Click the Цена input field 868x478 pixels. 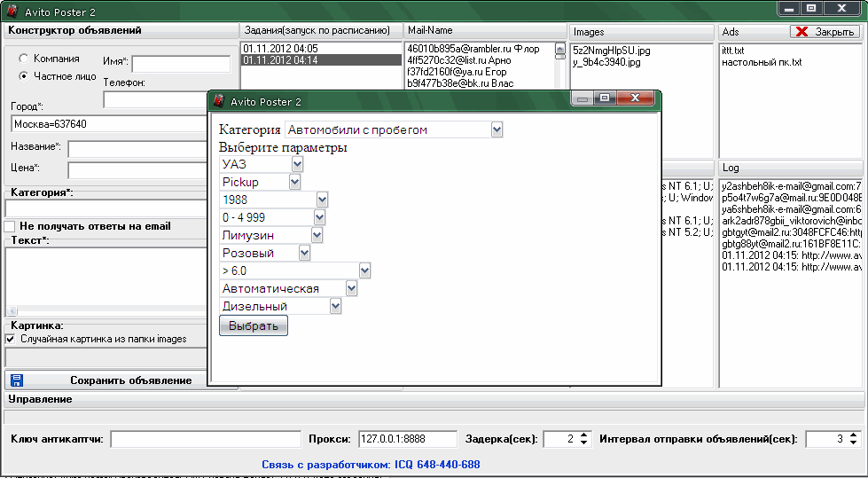click(137, 169)
